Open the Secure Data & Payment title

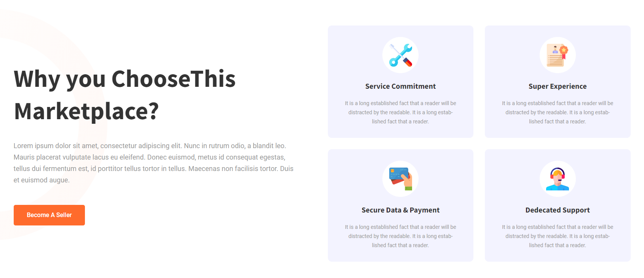[x=400, y=210]
